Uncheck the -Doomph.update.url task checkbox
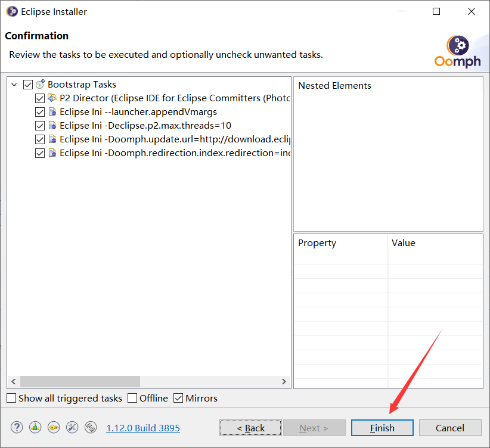 coord(40,139)
